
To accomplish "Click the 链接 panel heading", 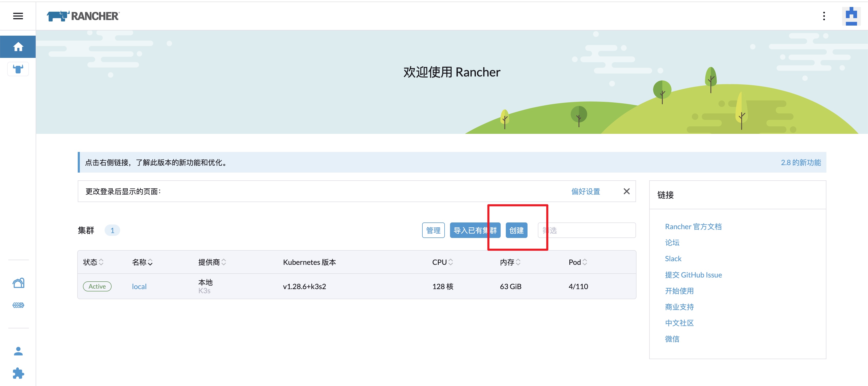I will (665, 195).
